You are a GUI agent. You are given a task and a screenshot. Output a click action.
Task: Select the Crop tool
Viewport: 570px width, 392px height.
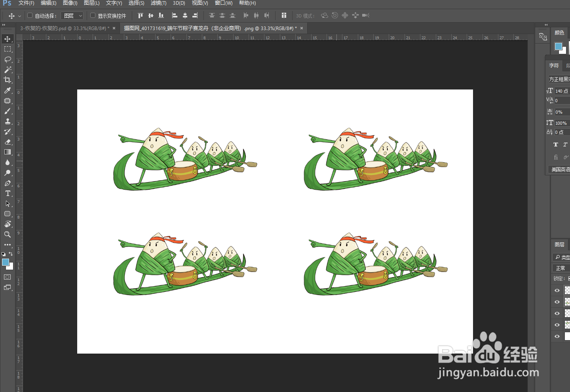(x=7, y=80)
